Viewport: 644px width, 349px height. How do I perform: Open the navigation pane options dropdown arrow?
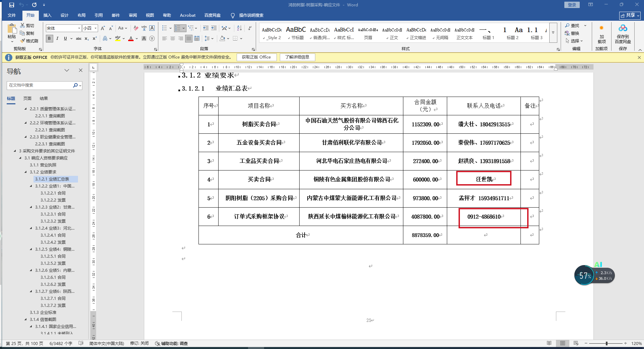pyautogui.click(x=67, y=70)
